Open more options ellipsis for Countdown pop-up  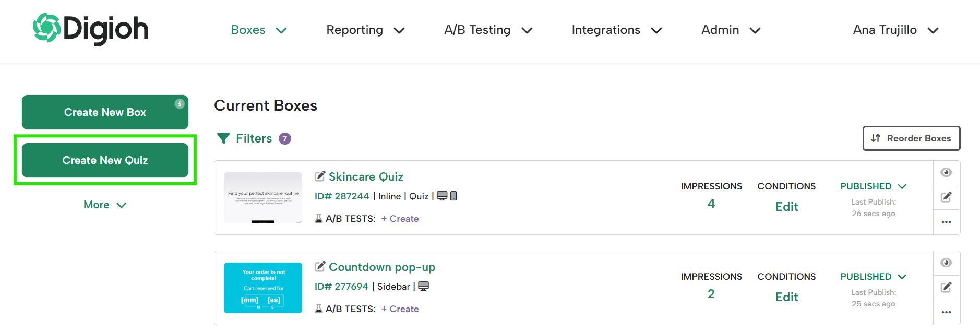[x=946, y=312]
